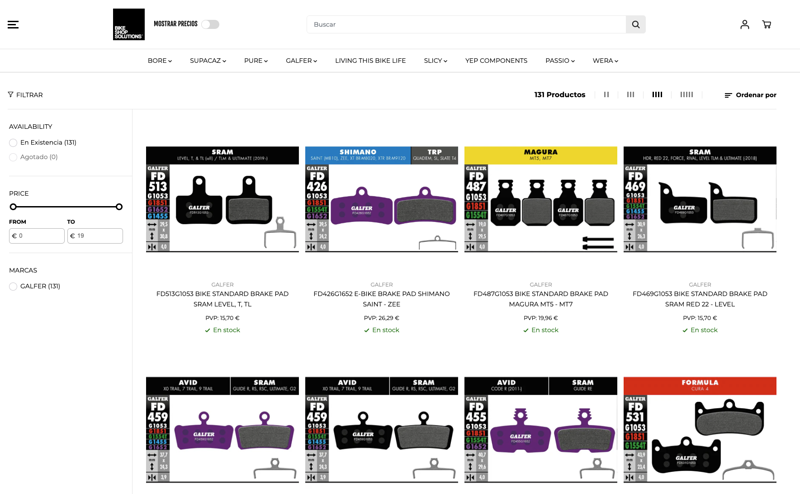This screenshot has width=800, height=494.
Task: Click the FD426 Shimano purple pad image
Action: point(382,200)
